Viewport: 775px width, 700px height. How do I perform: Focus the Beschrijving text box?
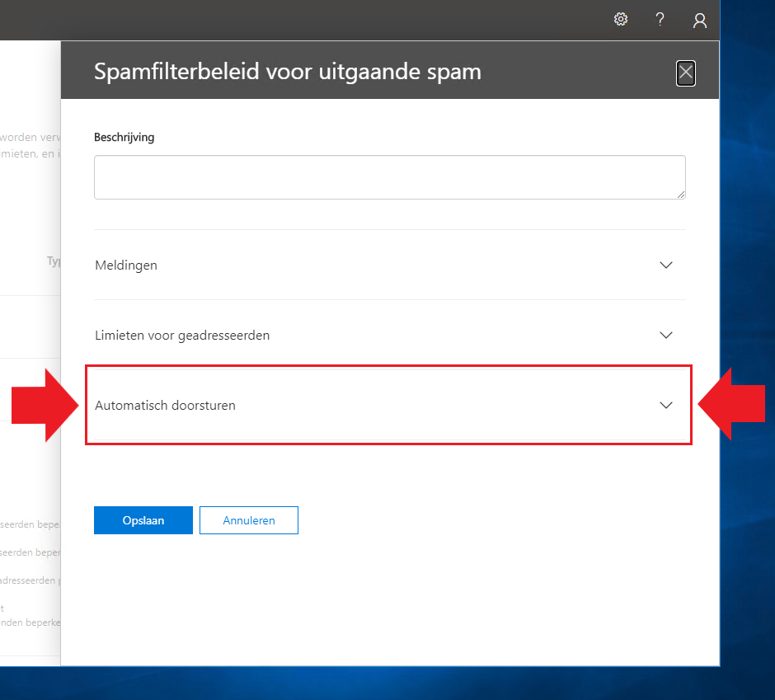389,177
